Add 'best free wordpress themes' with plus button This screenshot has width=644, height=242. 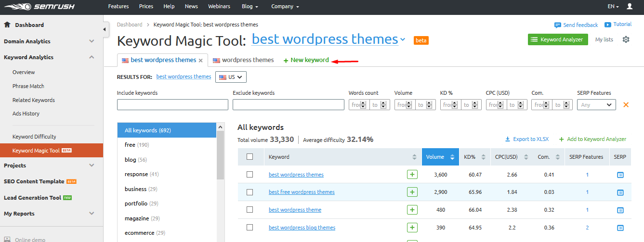[412, 192]
